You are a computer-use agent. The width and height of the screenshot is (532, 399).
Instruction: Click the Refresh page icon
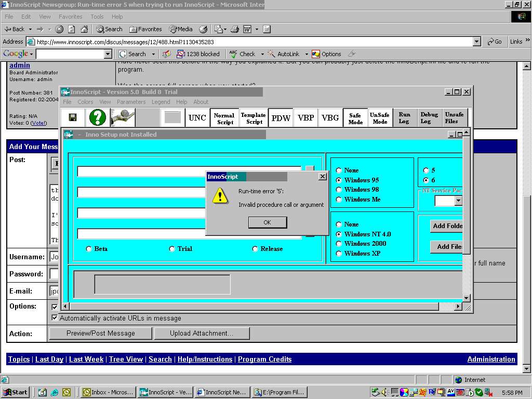tap(71, 29)
